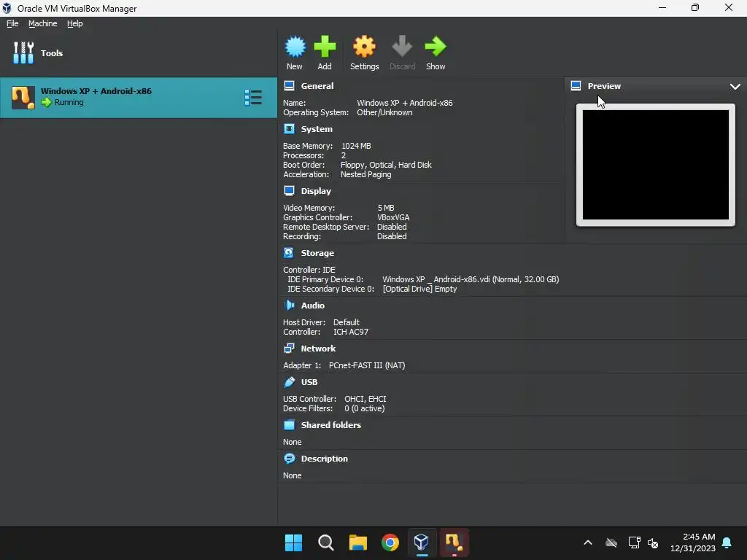The height and width of the screenshot is (560, 747).
Task: Click the Audio section speaker icon
Action: [x=289, y=306]
